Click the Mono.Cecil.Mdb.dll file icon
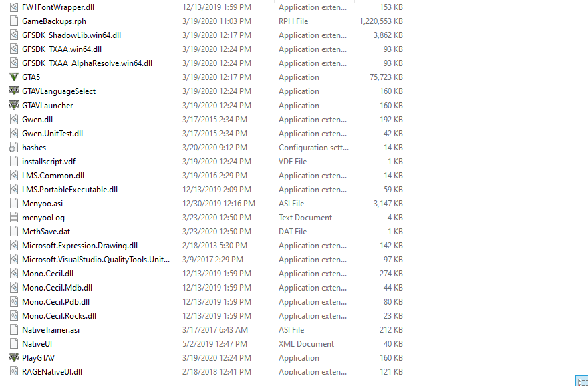The width and height of the screenshot is (588, 386). [14, 287]
